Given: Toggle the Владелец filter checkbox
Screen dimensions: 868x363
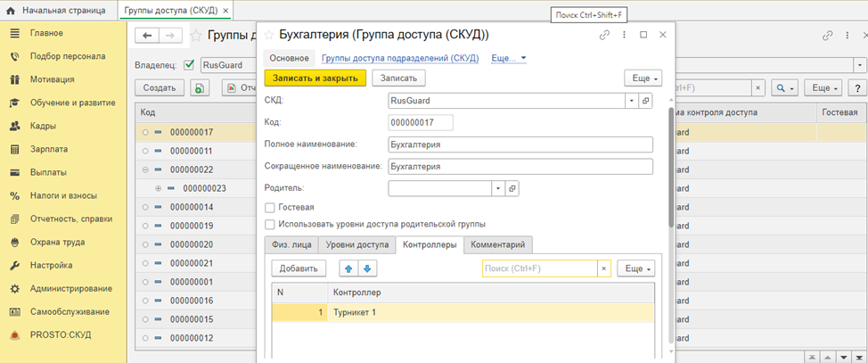Looking at the screenshot, I should tap(189, 65).
